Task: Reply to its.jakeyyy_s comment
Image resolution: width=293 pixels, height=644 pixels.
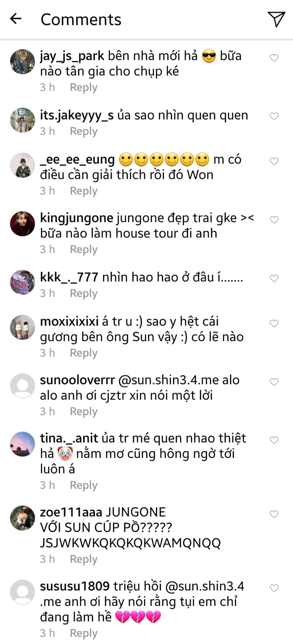Action: click(84, 131)
